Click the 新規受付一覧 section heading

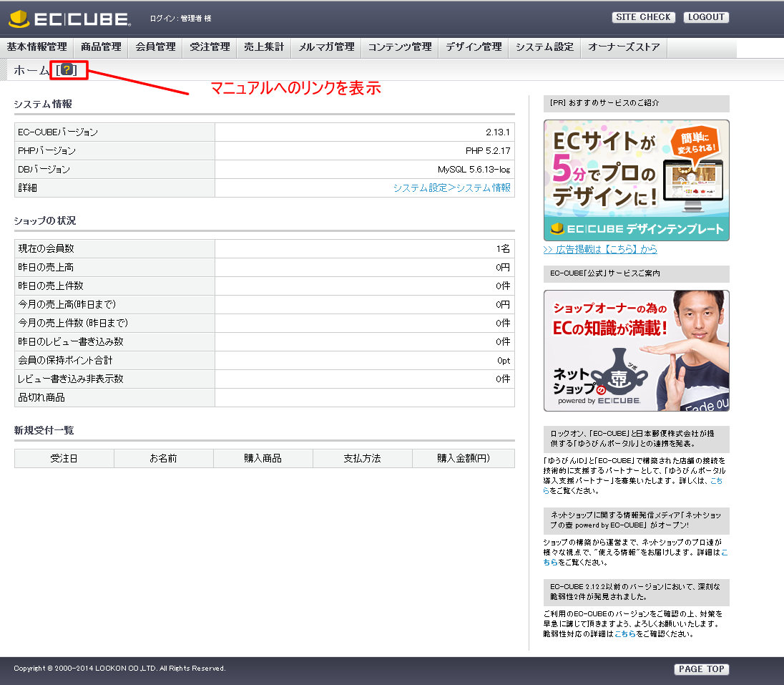coord(44,430)
